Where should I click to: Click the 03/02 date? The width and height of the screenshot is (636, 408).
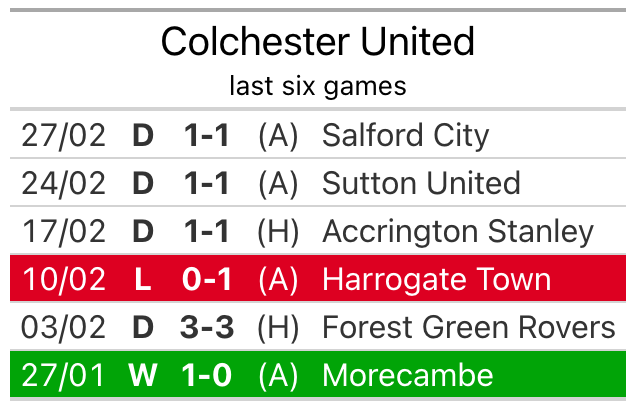(x=63, y=327)
